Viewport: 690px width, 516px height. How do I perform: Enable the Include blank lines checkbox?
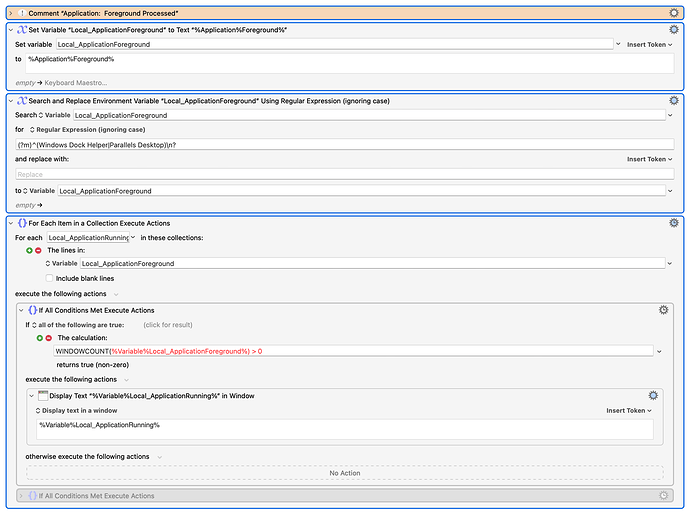tap(50, 278)
